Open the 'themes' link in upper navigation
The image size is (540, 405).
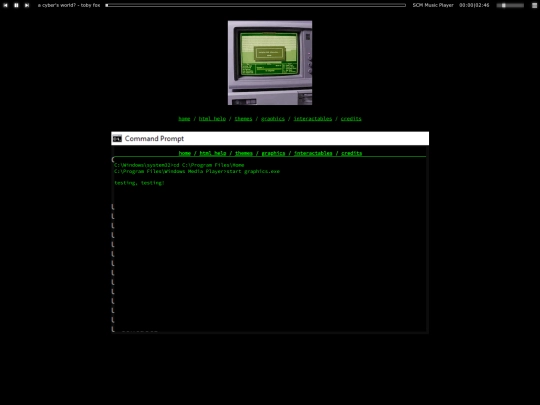pyautogui.click(x=243, y=118)
